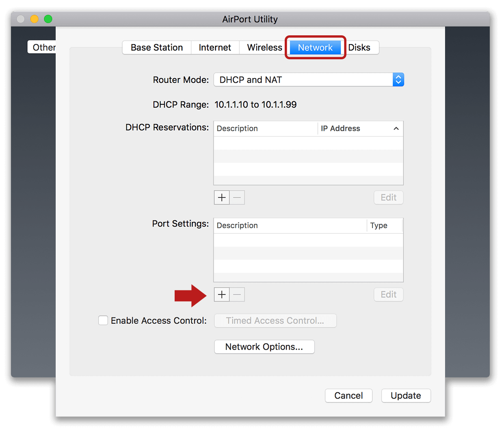
Task: Enable Access Control checkbox
Action: [x=103, y=320]
